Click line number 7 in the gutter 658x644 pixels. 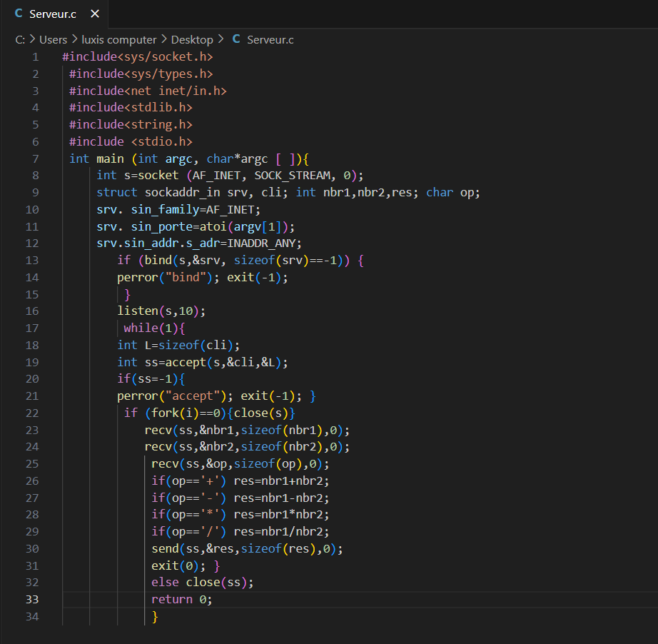tap(35, 159)
